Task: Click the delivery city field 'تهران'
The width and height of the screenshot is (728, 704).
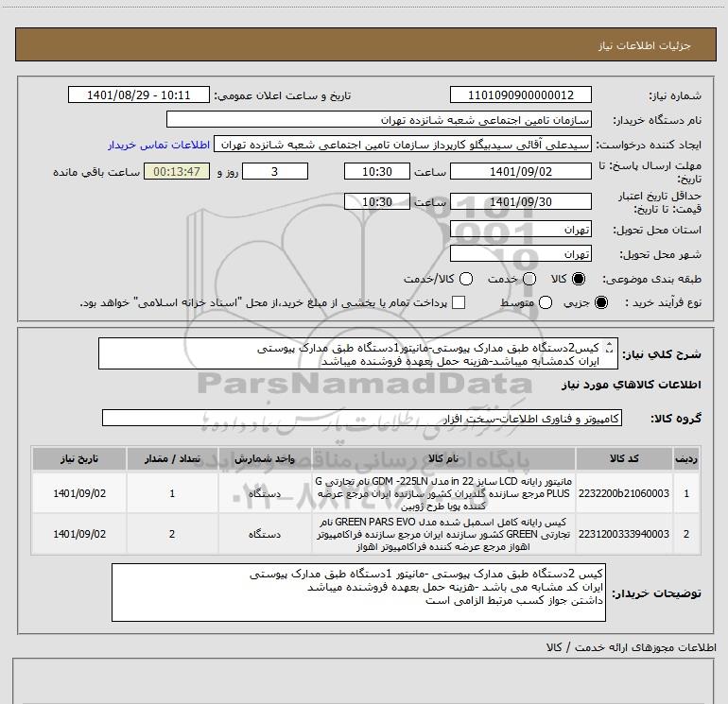Action: click(x=520, y=253)
